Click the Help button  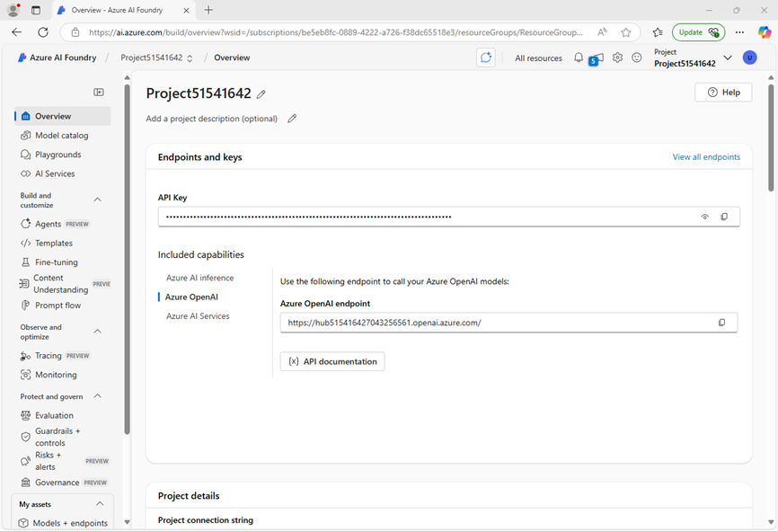pyautogui.click(x=723, y=93)
